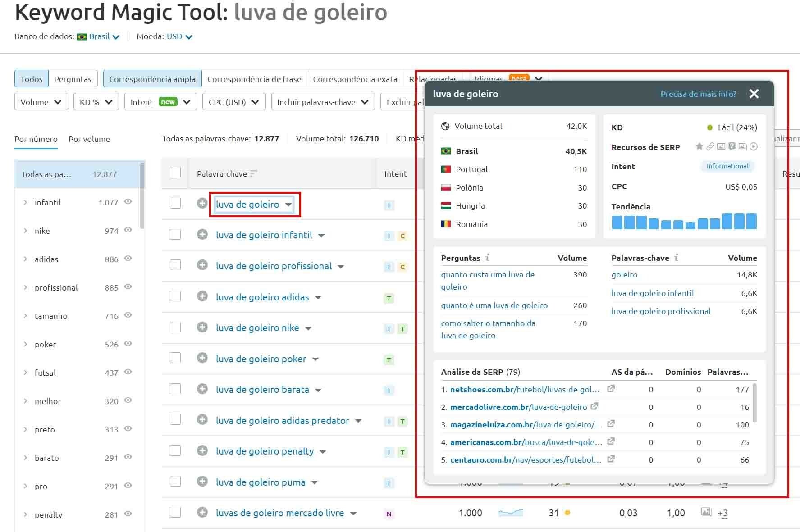Open mercadolivre.com.br result external link icon
800x532 pixels.
594,406
